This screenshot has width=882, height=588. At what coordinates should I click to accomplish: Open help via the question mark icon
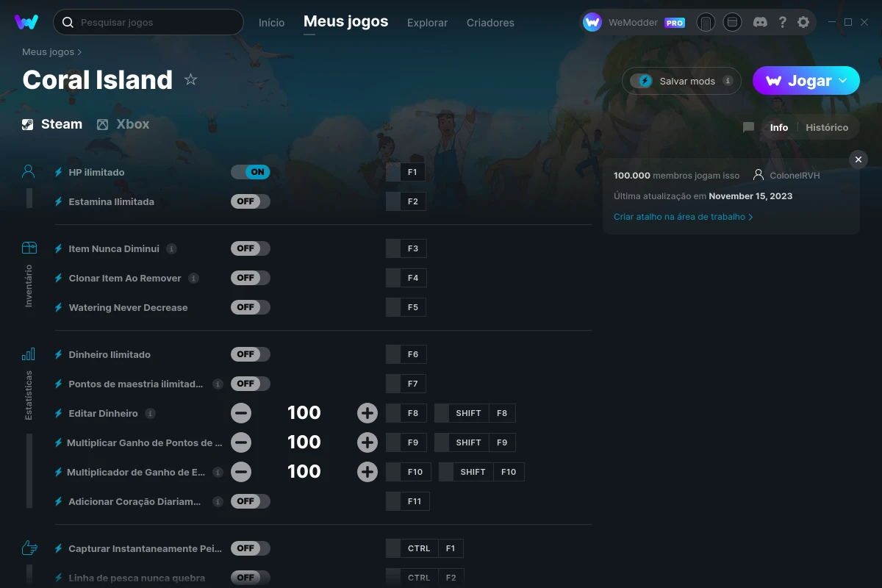tap(783, 22)
